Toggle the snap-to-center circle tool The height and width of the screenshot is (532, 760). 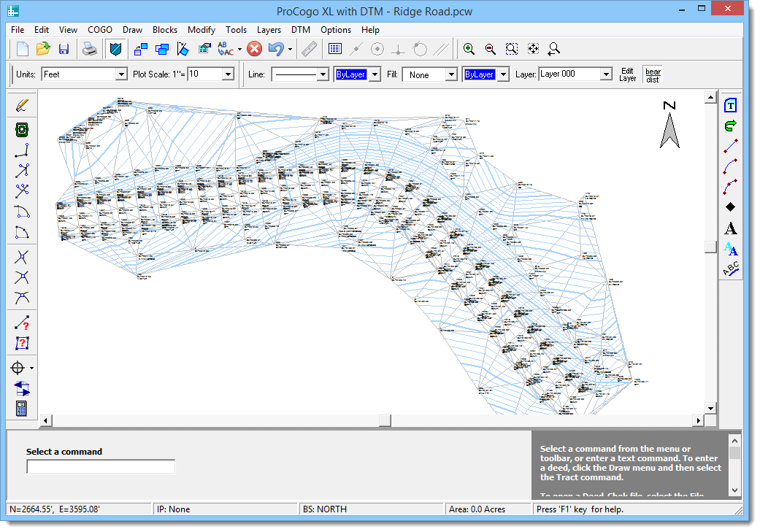(x=377, y=49)
